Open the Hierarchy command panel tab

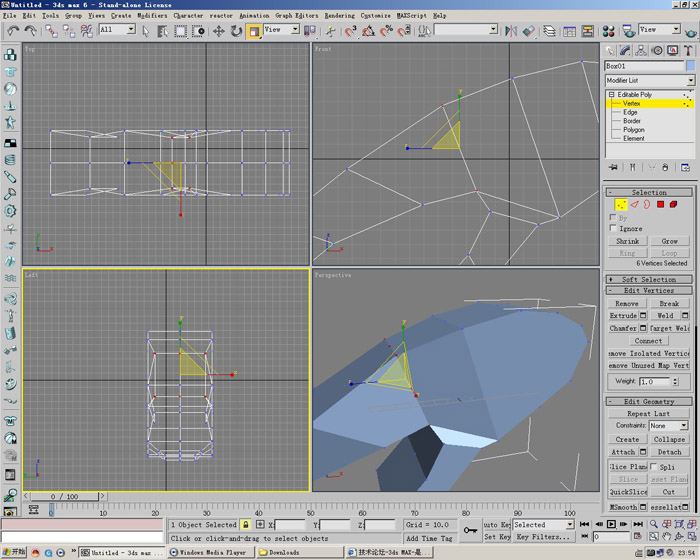(x=642, y=49)
